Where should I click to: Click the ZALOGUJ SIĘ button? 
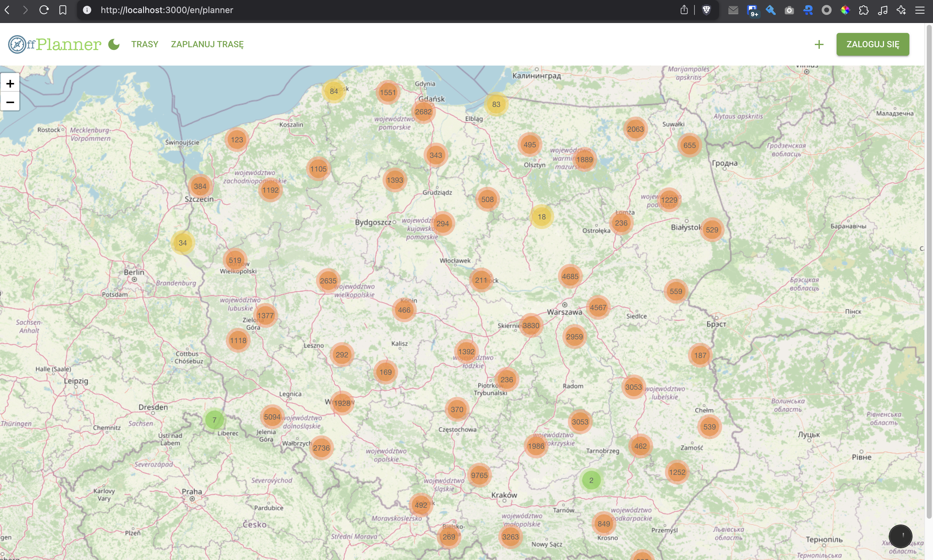[x=872, y=44]
